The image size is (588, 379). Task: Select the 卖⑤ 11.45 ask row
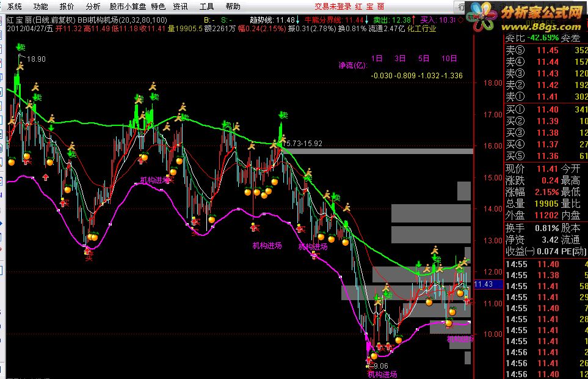[x=546, y=50]
